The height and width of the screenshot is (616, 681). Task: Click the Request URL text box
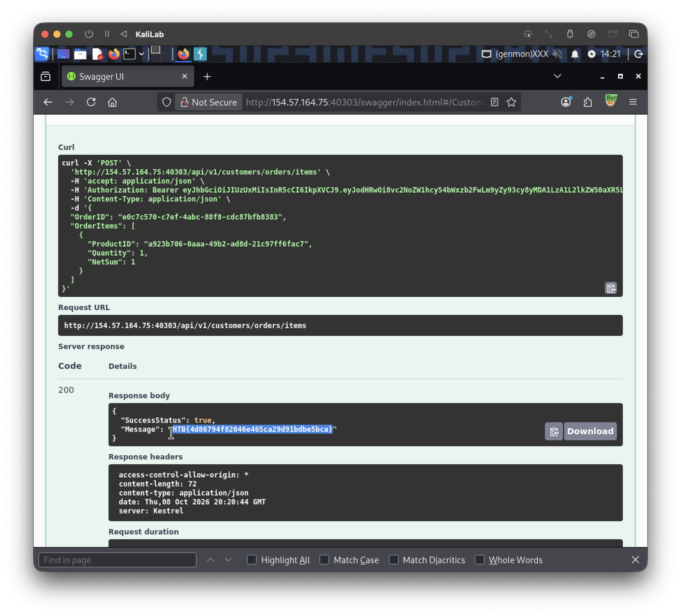click(x=340, y=325)
